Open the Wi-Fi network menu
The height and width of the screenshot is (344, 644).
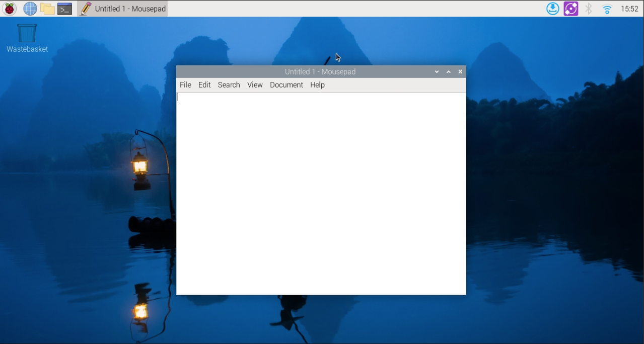pyautogui.click(x=606, y=8)
